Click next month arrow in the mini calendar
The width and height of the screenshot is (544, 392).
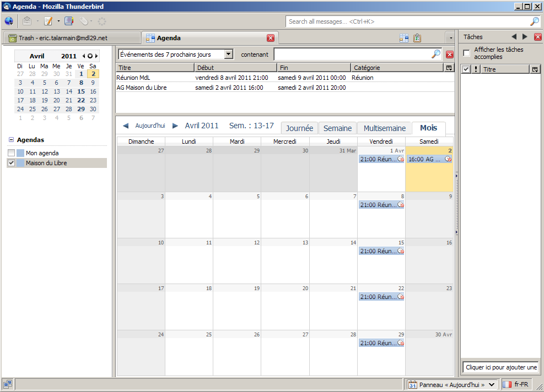click(97, 56)
